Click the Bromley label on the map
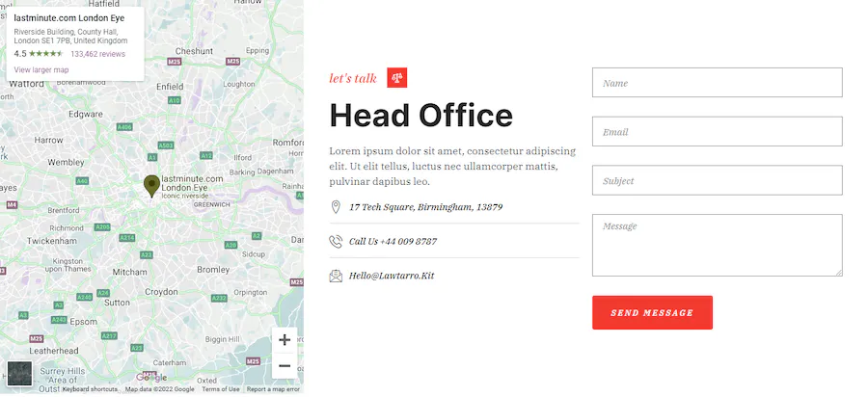Screen dimensions: 868x397 click(213, 270)
